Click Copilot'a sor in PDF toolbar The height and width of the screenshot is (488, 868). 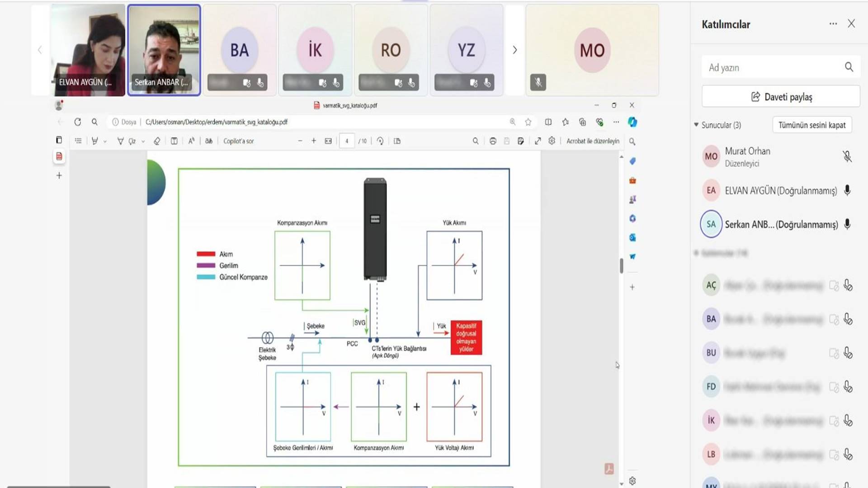[x=238, y=141]
